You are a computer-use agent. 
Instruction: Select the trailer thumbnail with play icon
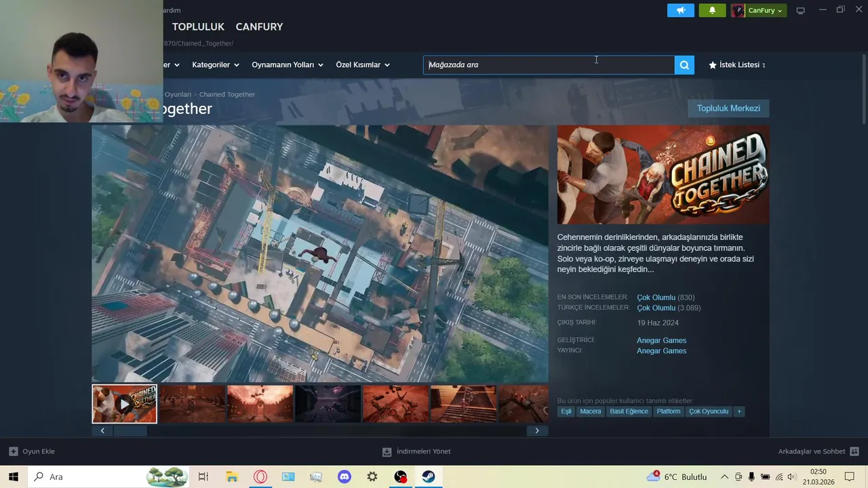click(x=125, y=404)
